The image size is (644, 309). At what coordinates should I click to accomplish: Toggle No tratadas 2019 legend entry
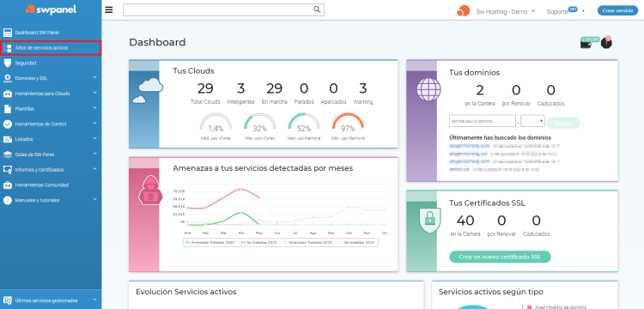356,243
